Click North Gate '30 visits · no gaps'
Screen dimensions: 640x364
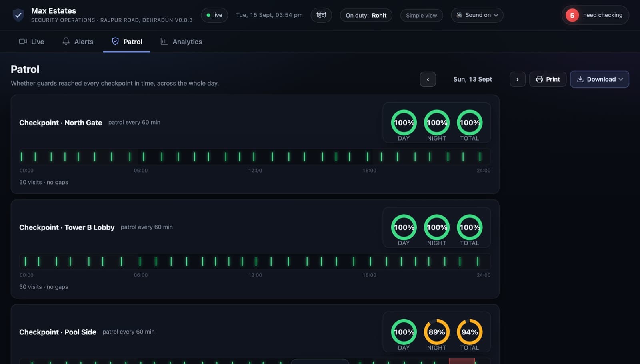point(44,182)
